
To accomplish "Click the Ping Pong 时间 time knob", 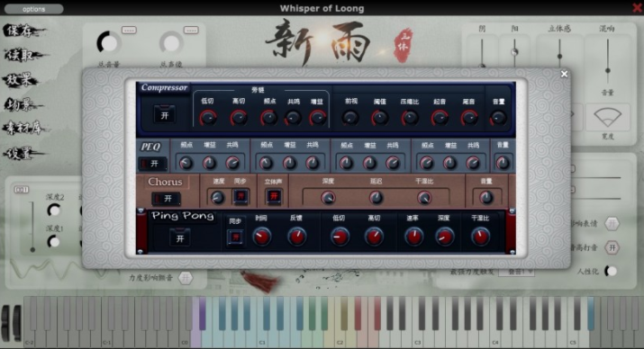I will pyautogui.click(x=261, y=237).
